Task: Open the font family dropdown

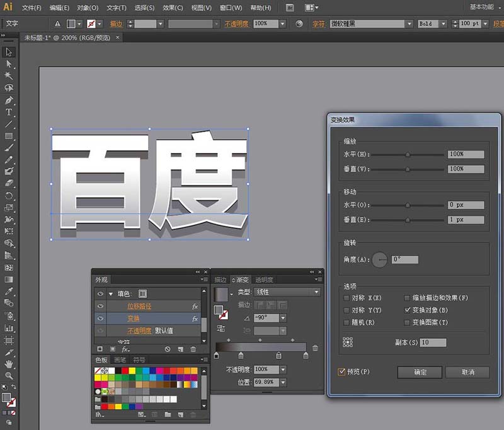Action: 409,24
